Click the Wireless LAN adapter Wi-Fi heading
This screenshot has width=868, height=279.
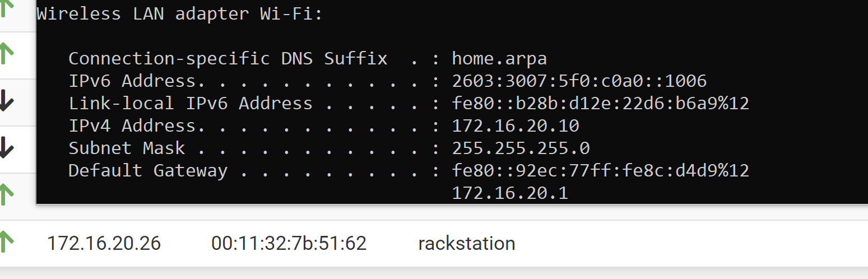[180, 13]
